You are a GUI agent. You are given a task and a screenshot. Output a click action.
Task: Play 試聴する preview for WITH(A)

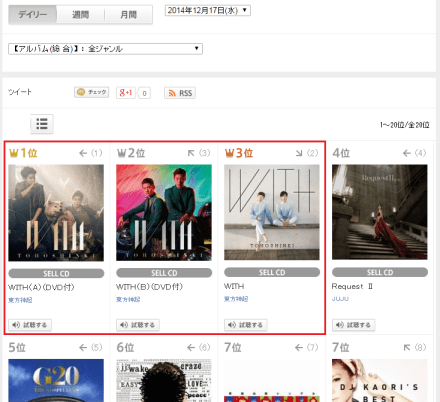(30, 325)
